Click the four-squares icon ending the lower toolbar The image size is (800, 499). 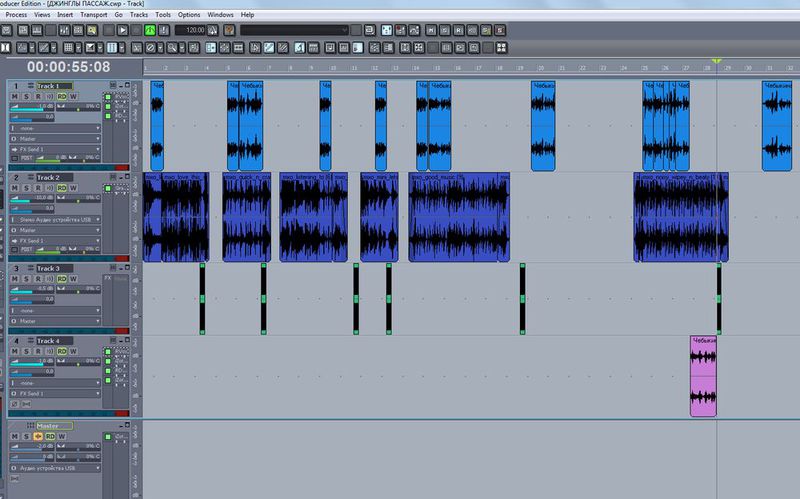coord(502,48)
